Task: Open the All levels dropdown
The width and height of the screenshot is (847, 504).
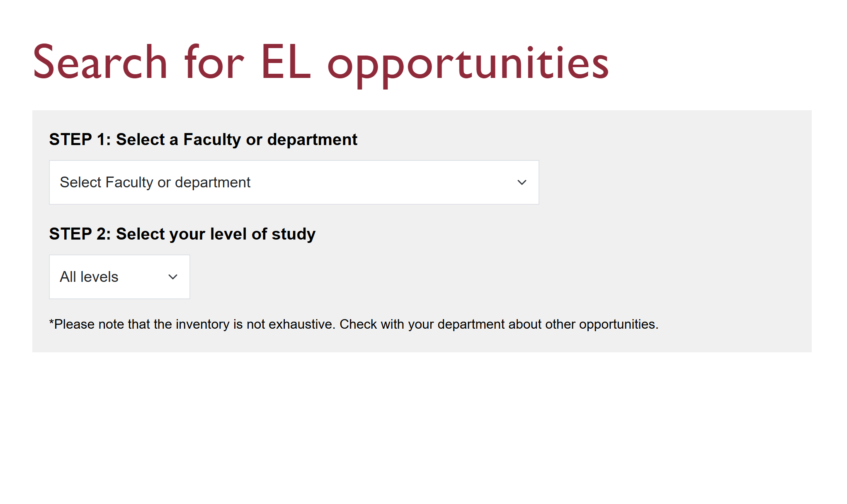Action: tap(119, 277)
